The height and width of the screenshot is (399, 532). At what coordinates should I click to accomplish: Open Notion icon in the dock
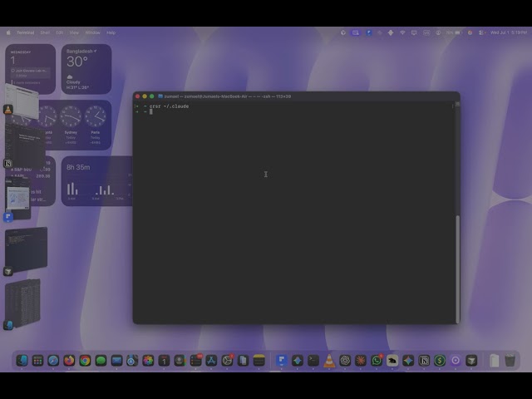point(424,360)
